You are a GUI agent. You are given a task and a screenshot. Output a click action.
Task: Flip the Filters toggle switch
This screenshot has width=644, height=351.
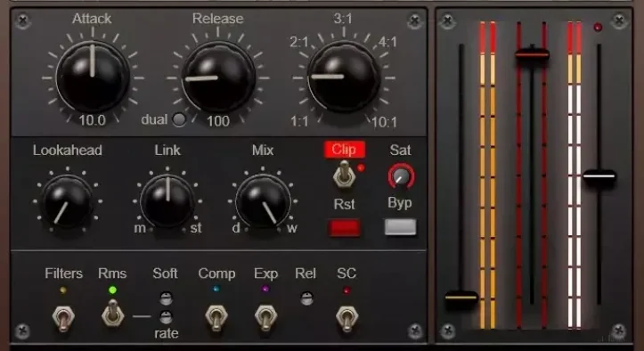[63, 318]
